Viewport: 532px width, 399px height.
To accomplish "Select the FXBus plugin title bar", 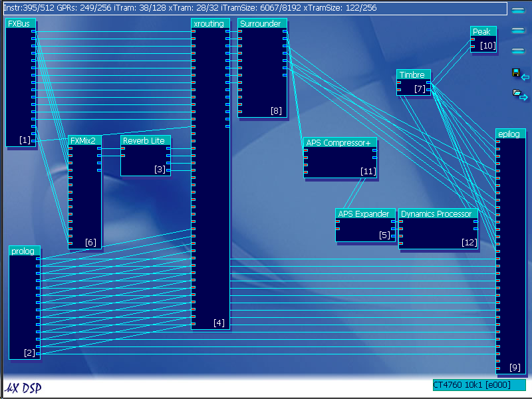I will pyautogui.click(x=21, y=23).
